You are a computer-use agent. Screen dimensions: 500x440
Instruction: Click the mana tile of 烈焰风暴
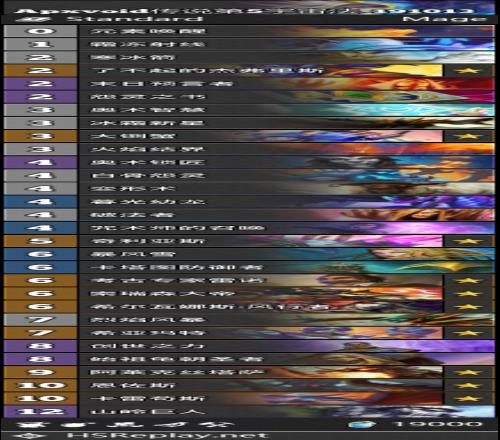point(40,320)
